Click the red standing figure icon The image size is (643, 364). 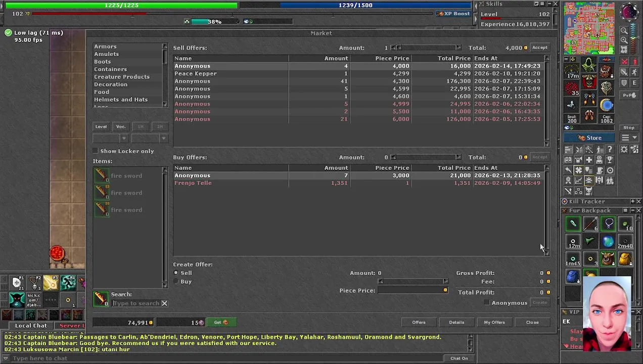tap(634, 62)
